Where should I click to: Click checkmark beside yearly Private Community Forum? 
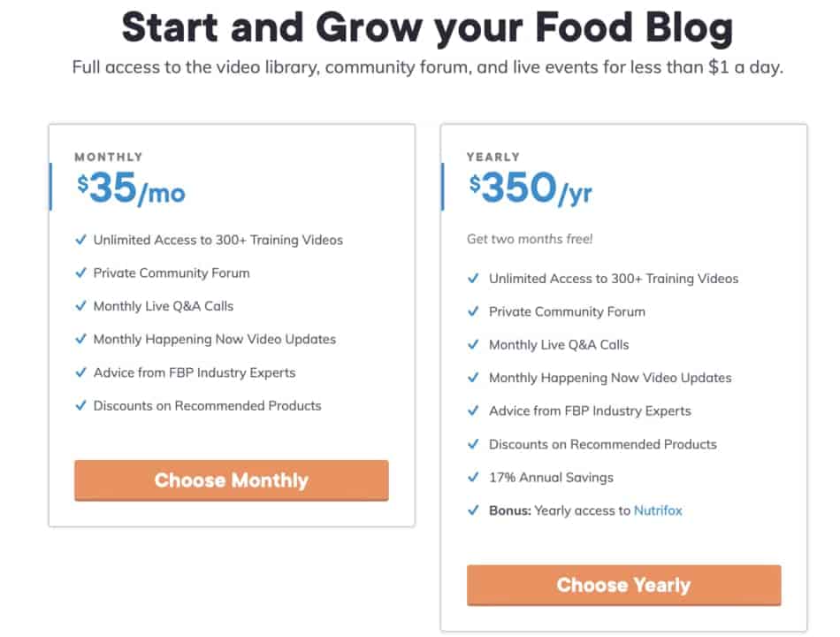pos(473,311)
